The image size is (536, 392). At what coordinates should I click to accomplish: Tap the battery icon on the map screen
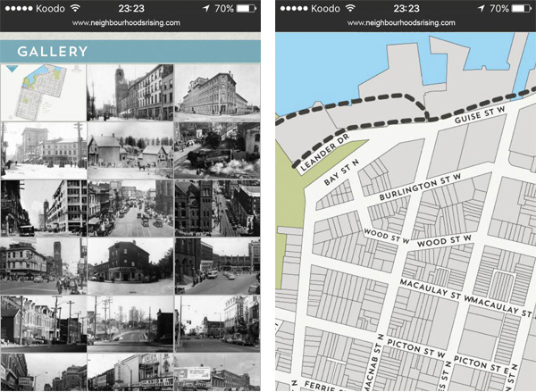(x=522, y=8)
